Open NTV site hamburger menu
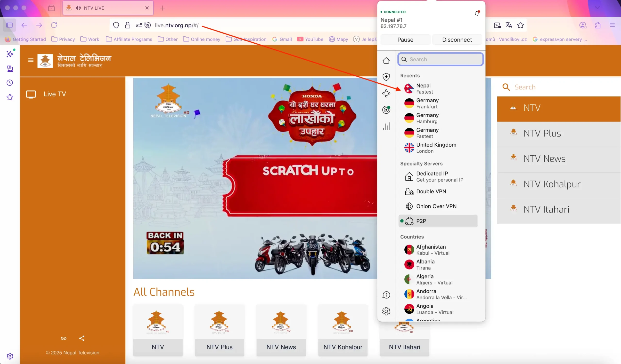Screen dimensions: 621x364 (x=31, y=60)
